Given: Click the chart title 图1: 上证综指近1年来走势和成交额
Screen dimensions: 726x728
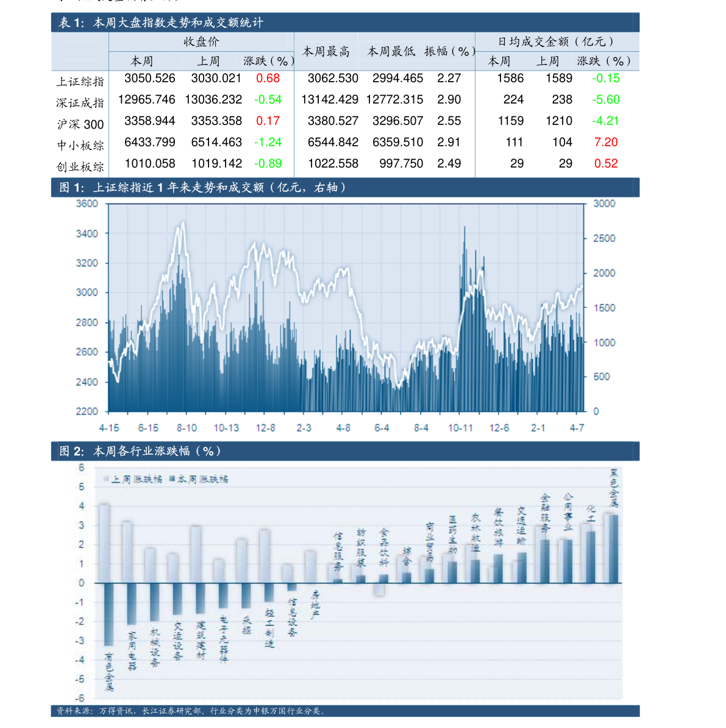Looking at the screenshot, I should [x=203, y=188].
